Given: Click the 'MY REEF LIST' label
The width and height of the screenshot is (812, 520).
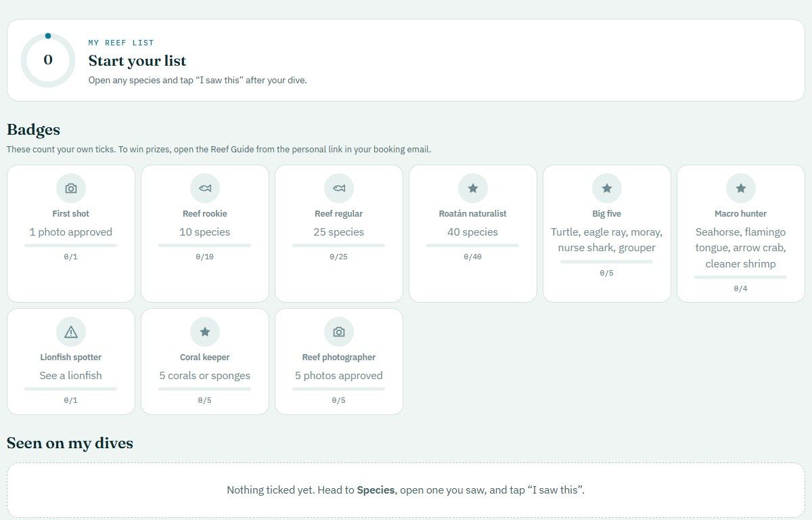Looking at the screenshot, I should (x=121, y=43).
